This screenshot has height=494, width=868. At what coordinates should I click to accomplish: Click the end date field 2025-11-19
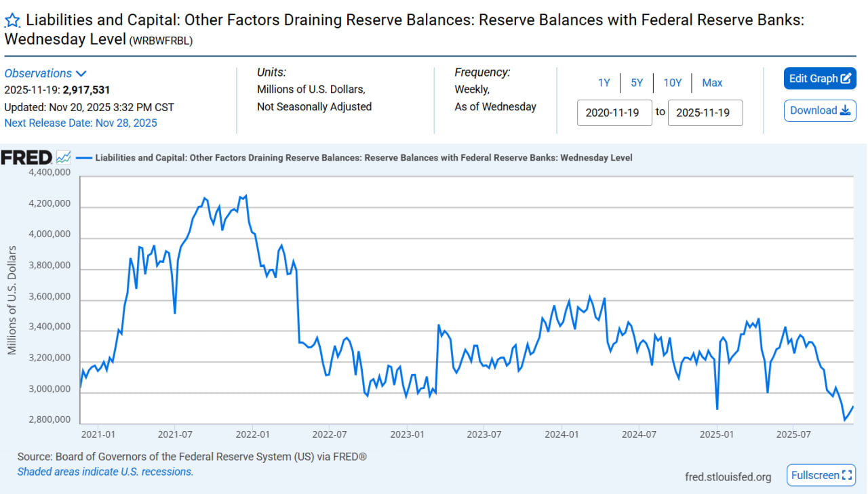705,112
